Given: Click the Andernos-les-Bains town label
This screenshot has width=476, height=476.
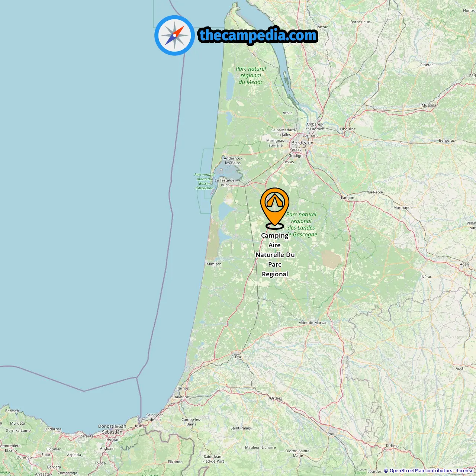Looking at the screenshot, I should [x=233, y=161].
